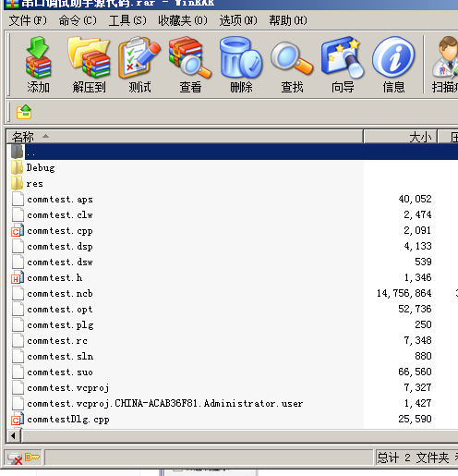Click the horizontal scrollbar left arrow
This screenshot has height=476, width=458.
(13, 435)
